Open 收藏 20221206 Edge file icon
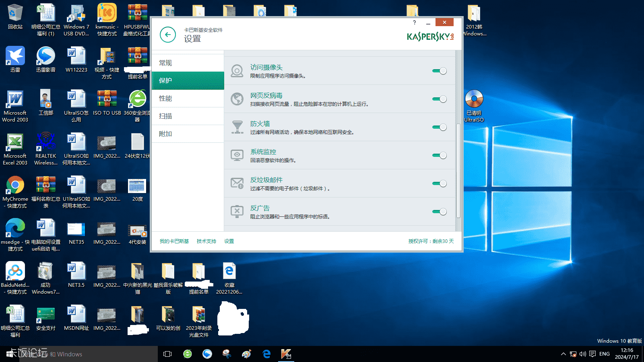This screenshot has width=644, height=362. [229, 278]
